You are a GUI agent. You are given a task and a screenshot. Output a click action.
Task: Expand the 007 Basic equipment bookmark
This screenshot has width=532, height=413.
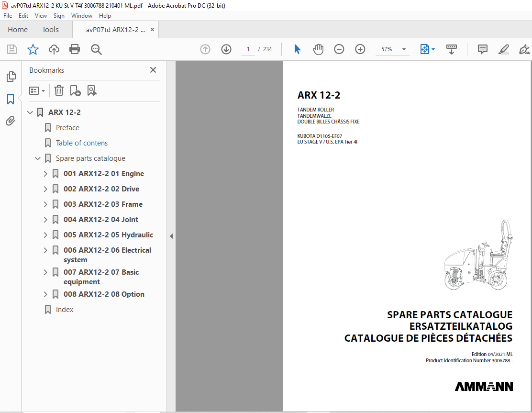pyautogui.click(x=45, y=272)
